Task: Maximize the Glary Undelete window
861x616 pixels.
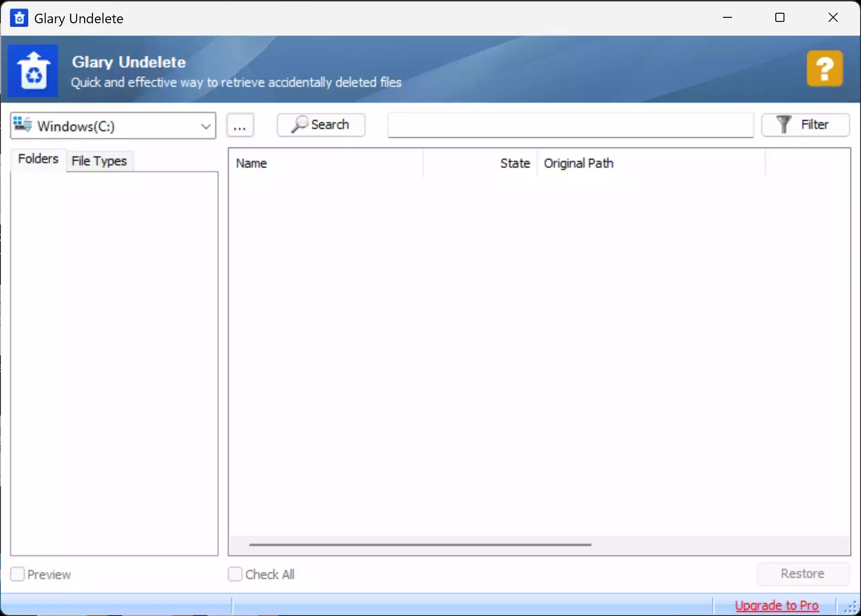Action: (x=780, y=18)
